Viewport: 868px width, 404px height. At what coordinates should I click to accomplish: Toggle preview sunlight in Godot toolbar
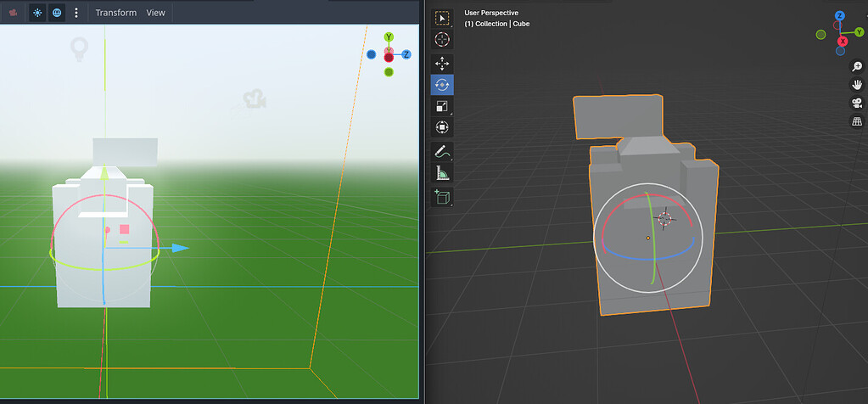(x=37, y=12)
